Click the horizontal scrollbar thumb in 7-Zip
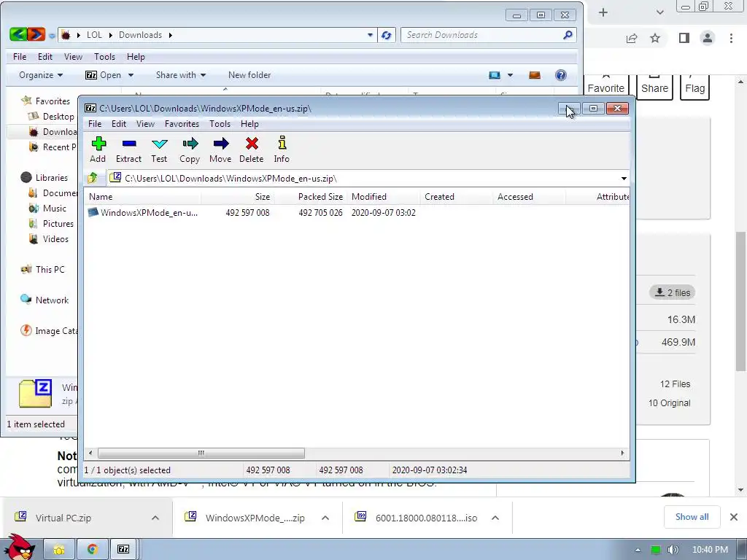The width and height of the screenshot is (747, 560). [x=201, y=453]
